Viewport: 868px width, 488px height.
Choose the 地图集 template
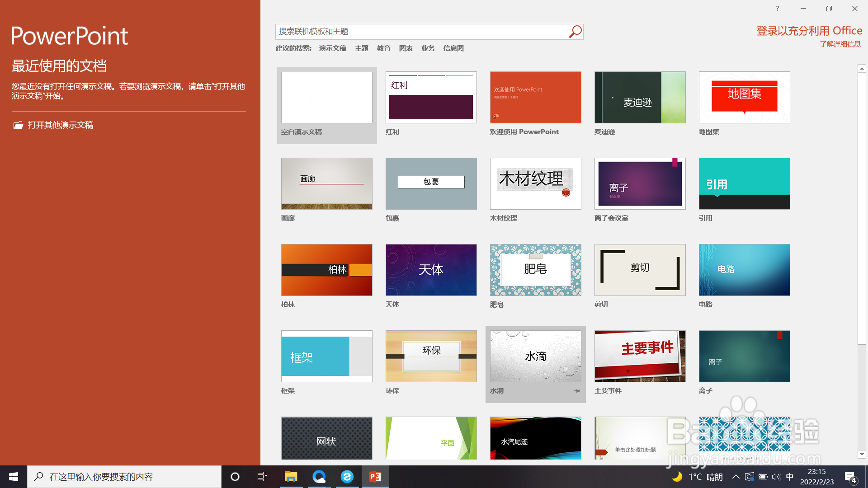[x=745, y=98]
